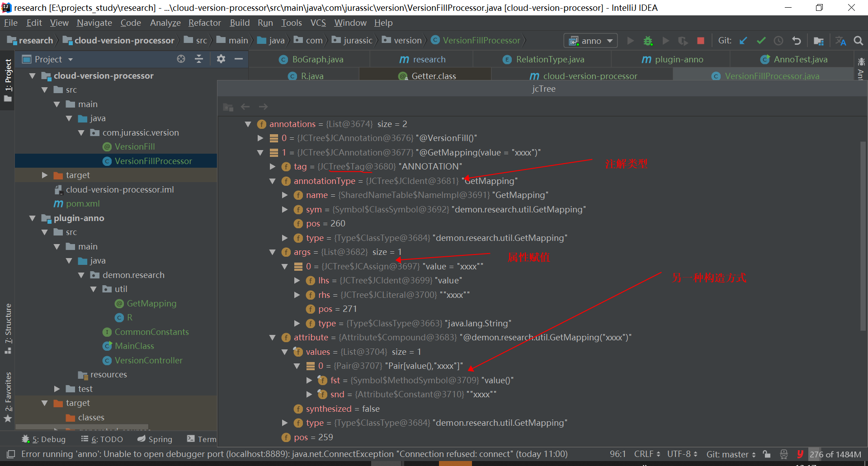Screen dimensions: 868x466
Task: Open the Spring tool window
Action: [x=155, y=439]
